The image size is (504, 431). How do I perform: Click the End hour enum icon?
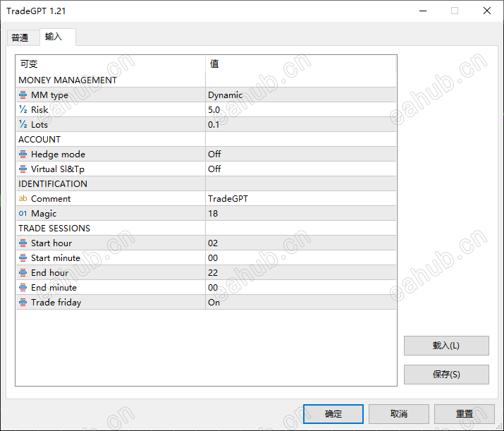click(23, 272)
